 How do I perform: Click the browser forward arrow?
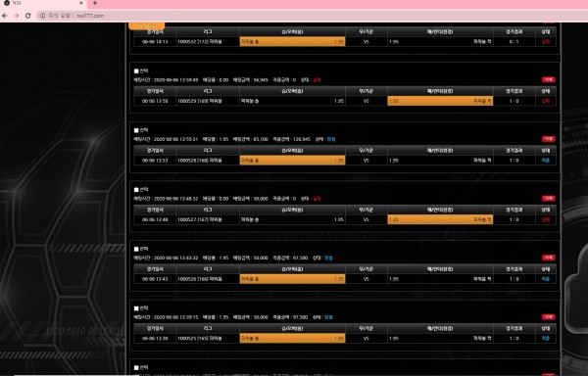click(x=16, y=16)
